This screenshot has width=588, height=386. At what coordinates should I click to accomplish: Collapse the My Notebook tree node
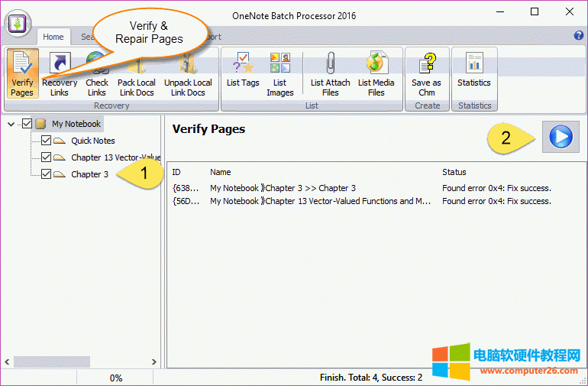pos(11,124)
